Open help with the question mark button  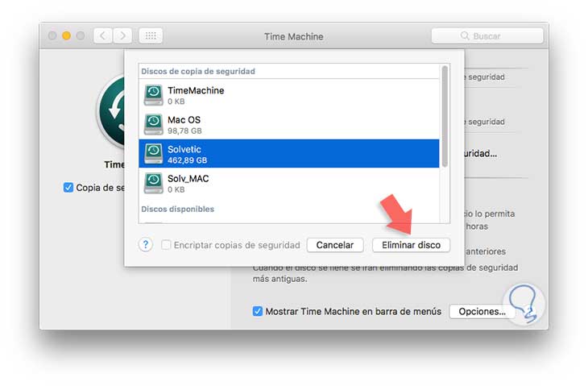(x=146, y=245)
